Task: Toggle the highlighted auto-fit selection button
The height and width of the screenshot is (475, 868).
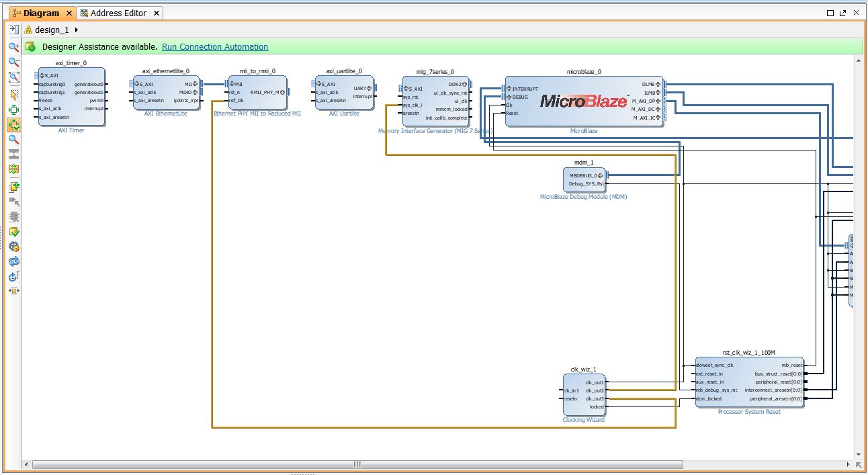Action: [13, 125]
